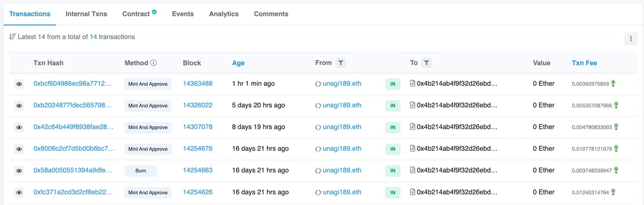Click eye icon for transaction 0xb2024877fdec565798
This screenshot has height=205, width=644.
point(19,106)
